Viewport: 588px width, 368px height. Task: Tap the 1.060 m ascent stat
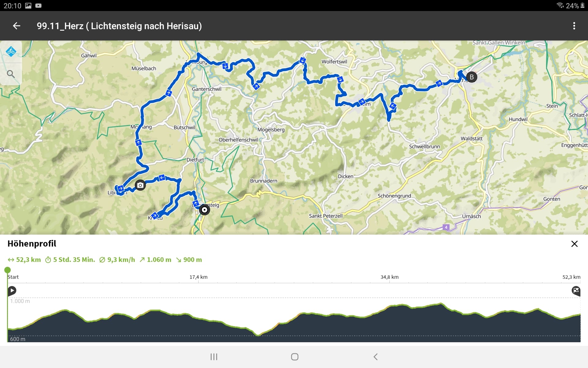coord(155,260)
